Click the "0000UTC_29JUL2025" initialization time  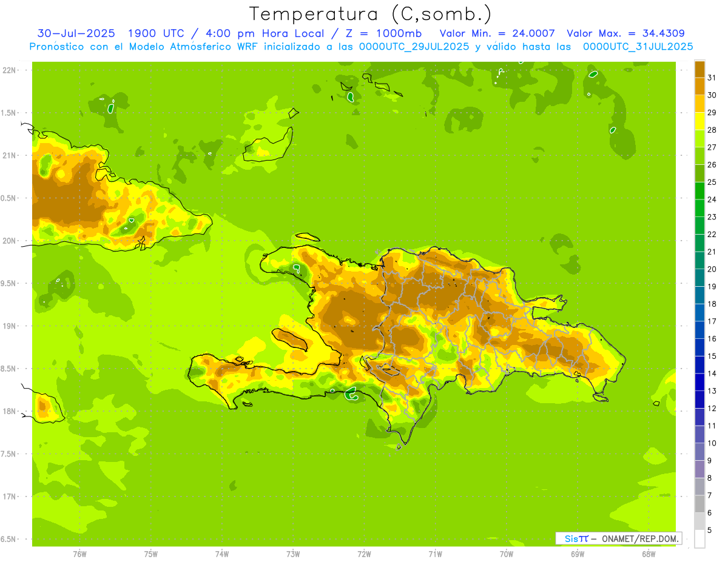pos(414,47)
